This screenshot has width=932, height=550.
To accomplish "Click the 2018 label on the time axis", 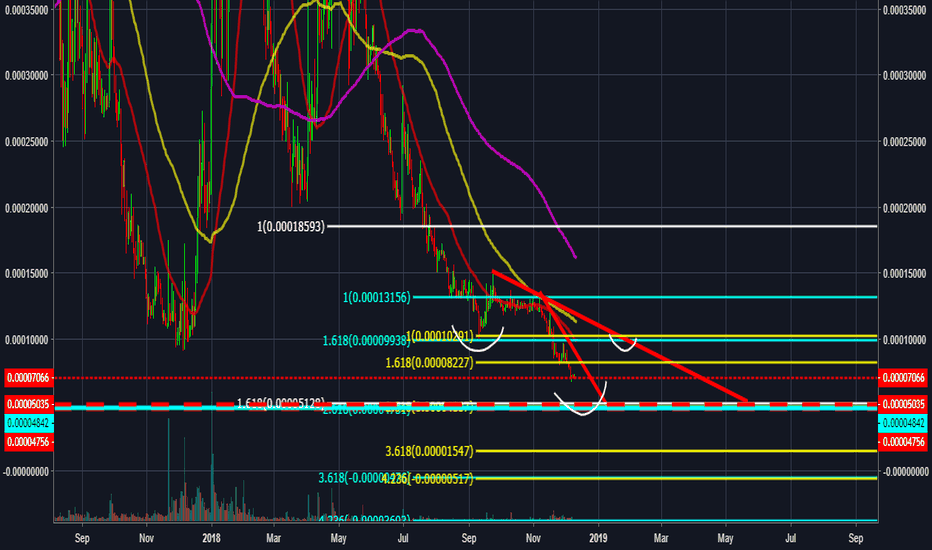I will [x=211, y=538].
